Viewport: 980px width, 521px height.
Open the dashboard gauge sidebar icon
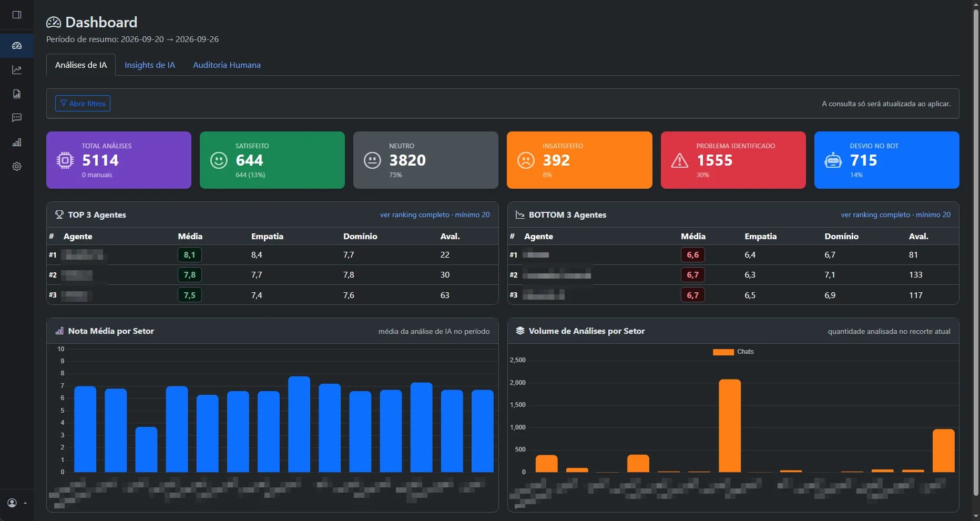(17, 46)
